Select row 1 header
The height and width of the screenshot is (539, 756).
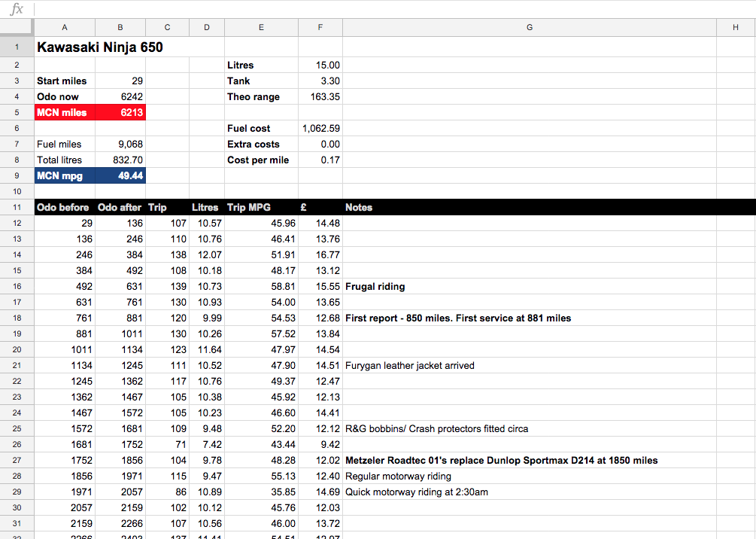point(17,47)
